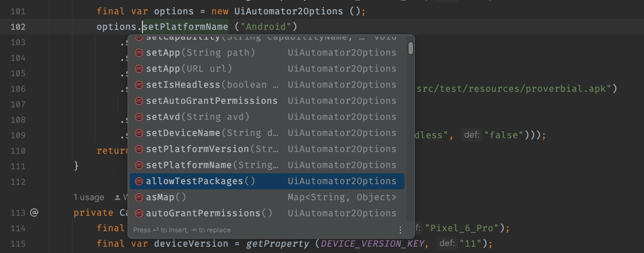
Task: Open the "1 usage" inlay hint link
Action: [x=89, y=197]
